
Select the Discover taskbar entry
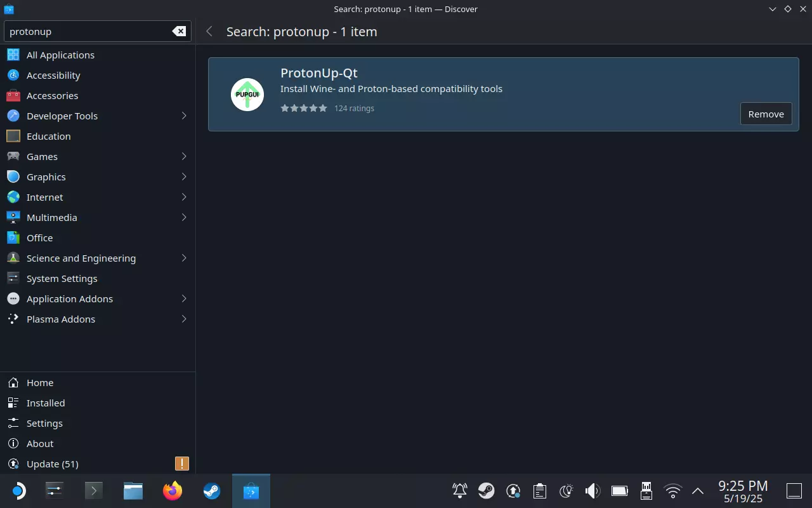coord(251,491)
